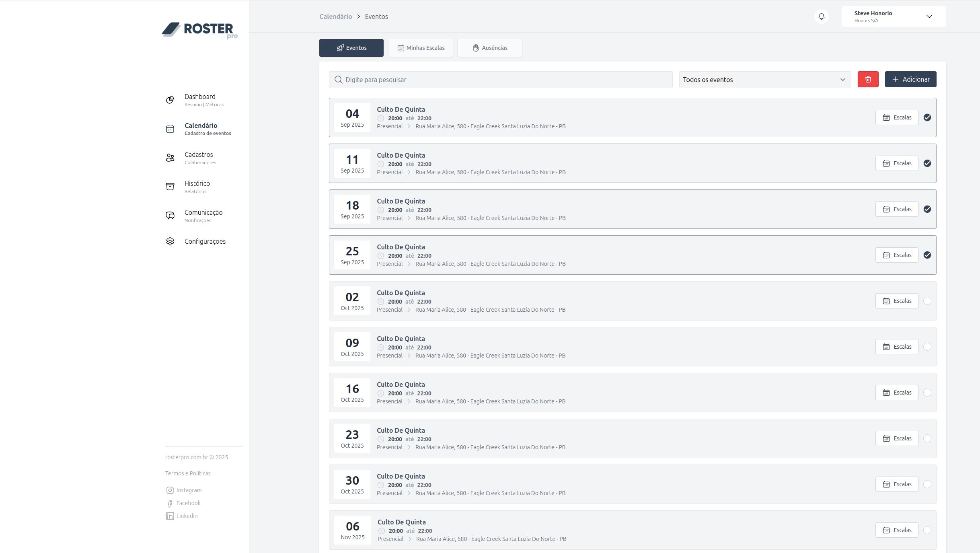
Task: Open the Todos os eventos filter dropdown
Action: point(765,80)
